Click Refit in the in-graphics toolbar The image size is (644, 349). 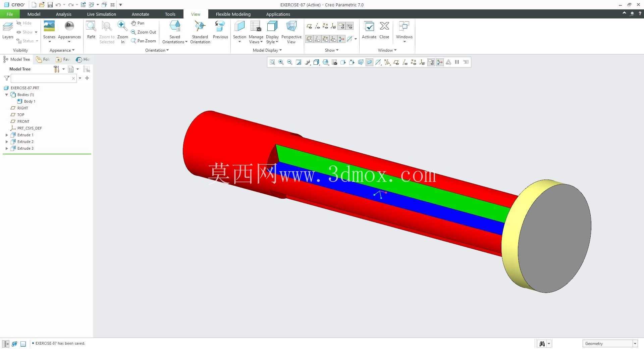[272, 62]
